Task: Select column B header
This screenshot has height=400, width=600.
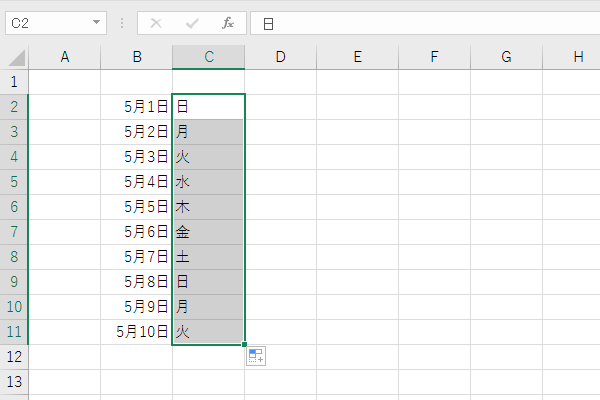Action: coord(137,57)
